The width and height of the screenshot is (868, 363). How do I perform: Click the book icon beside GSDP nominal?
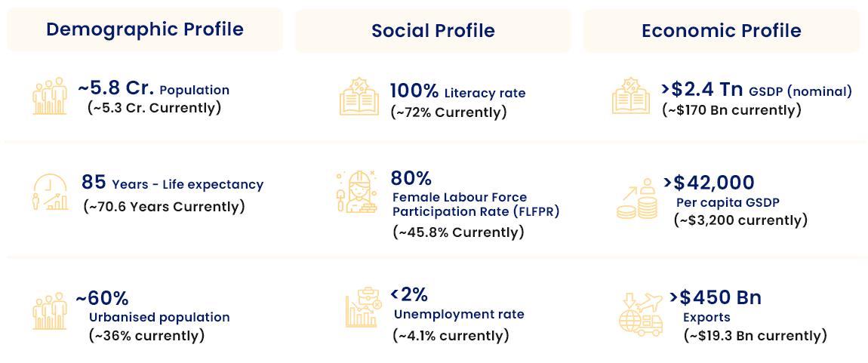(630, 96)
